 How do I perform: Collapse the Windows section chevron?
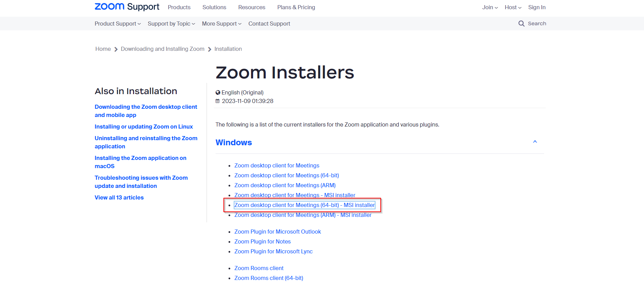click(x=535, y=142)
